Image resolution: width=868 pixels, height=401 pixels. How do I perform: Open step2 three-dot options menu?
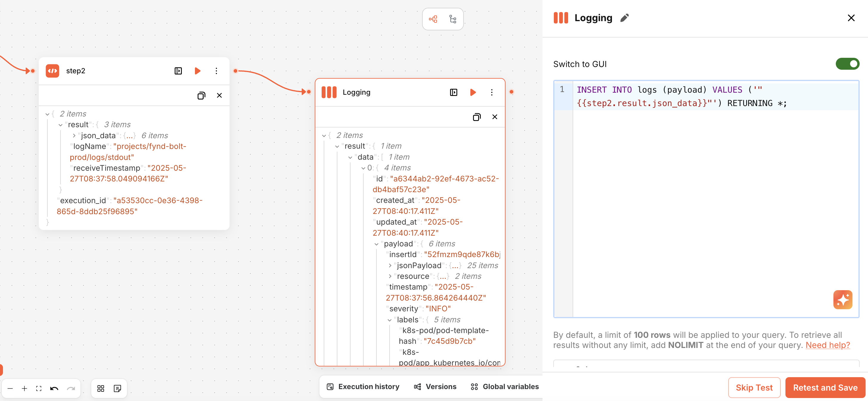click(x=216, y=71)
